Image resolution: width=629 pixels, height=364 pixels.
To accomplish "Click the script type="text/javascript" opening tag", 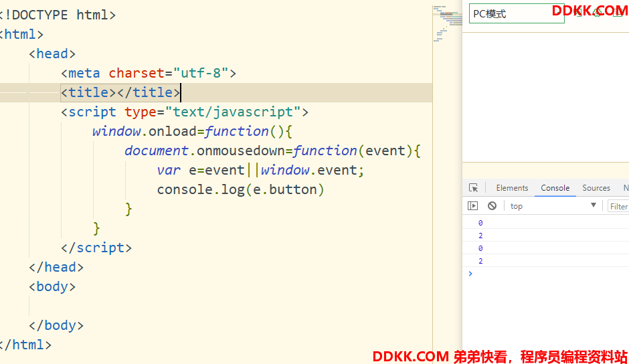I will click(185, 112).
